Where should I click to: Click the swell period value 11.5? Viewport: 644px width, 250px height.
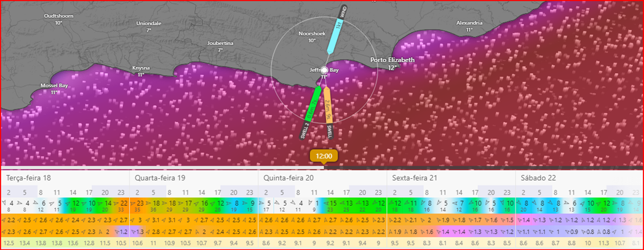pos(105,243)
